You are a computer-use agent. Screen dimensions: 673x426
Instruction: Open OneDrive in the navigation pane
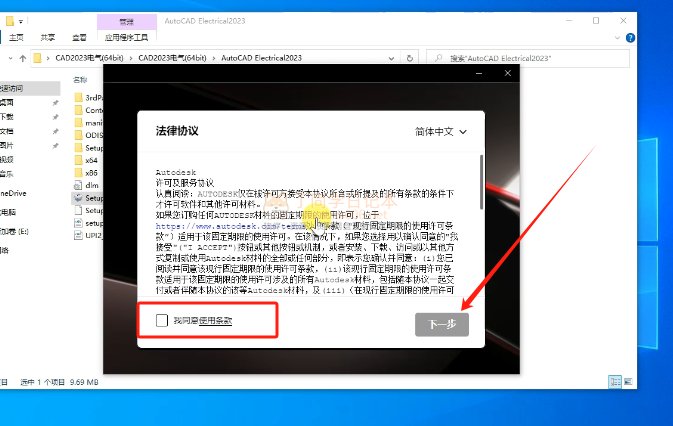[13, 193]
